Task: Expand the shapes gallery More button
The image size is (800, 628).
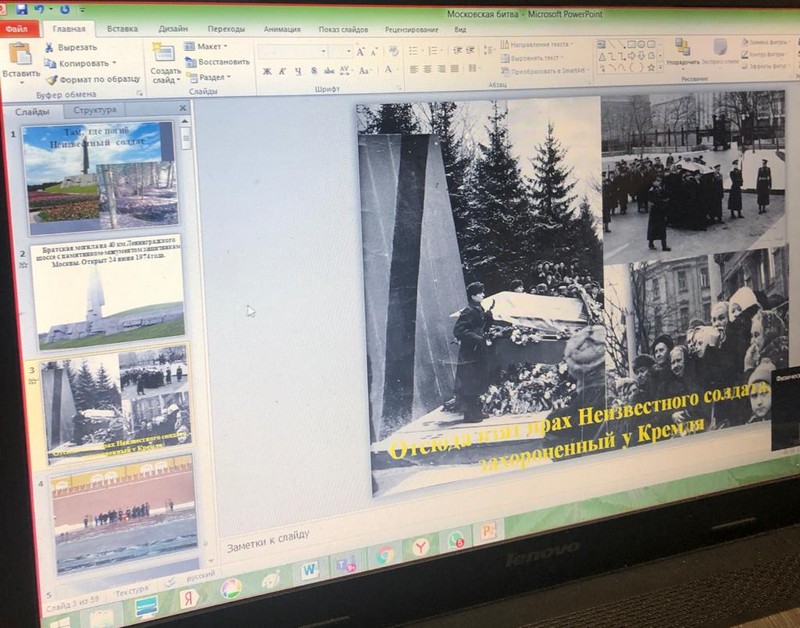Action: [x=661, y=67]
